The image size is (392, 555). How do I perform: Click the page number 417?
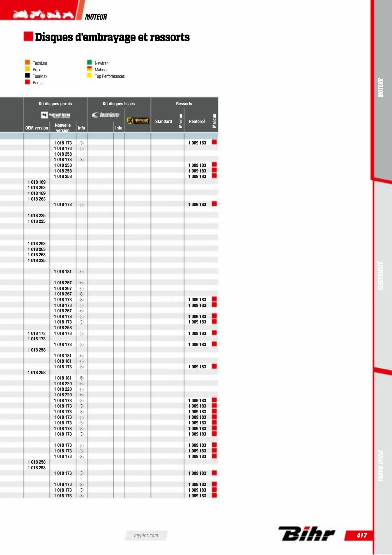tap(362, 535)
